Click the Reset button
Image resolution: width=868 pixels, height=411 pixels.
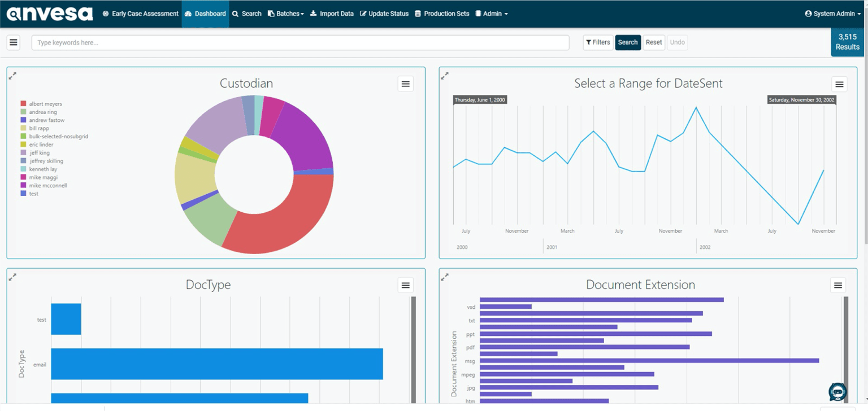[654, 42]
